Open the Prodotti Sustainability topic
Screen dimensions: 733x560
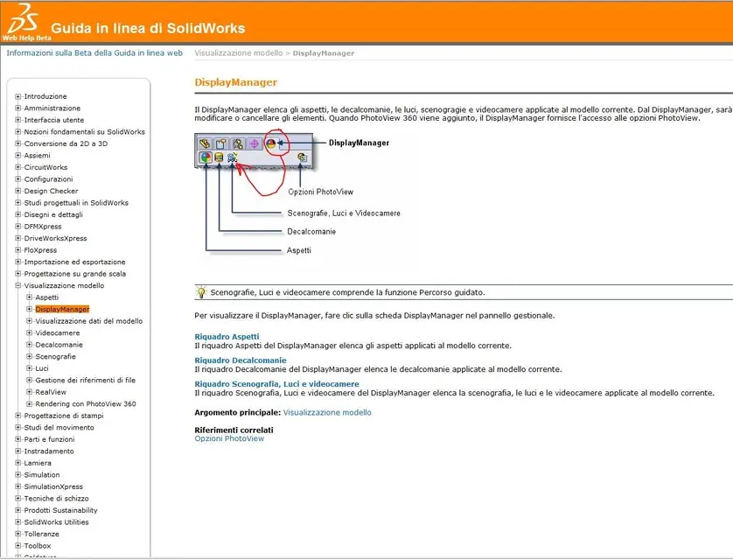coord(60,510)
